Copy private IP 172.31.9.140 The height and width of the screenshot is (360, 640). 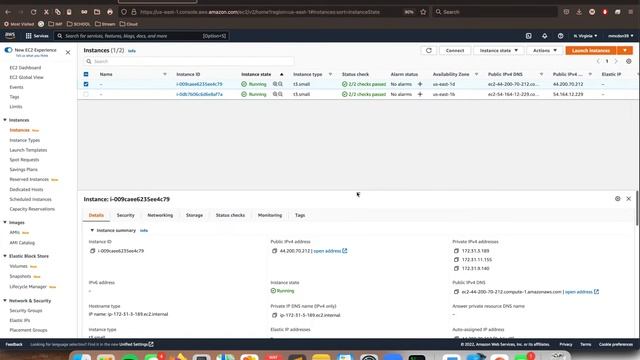click(456, 269)
